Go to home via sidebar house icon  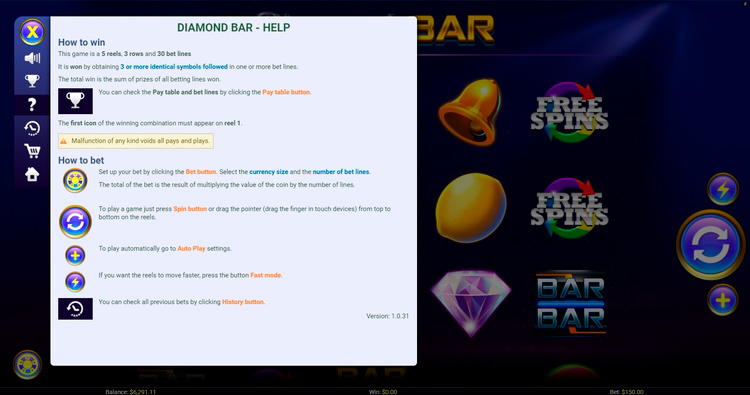coord(32,174)
